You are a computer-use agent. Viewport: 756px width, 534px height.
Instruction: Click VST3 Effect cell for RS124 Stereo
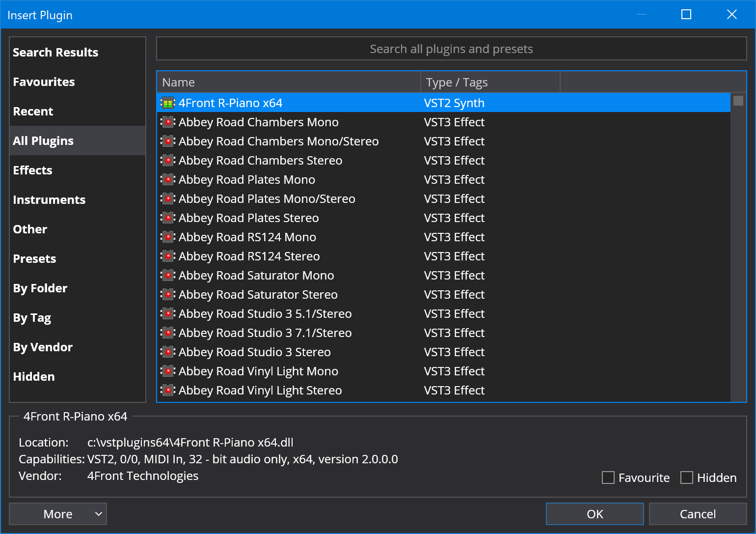(454, 256)
